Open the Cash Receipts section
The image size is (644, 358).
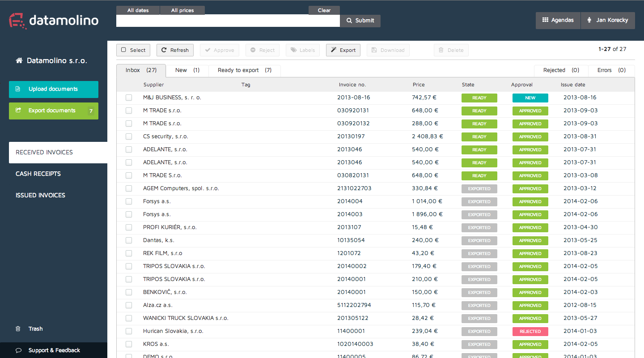coord(38,174)
